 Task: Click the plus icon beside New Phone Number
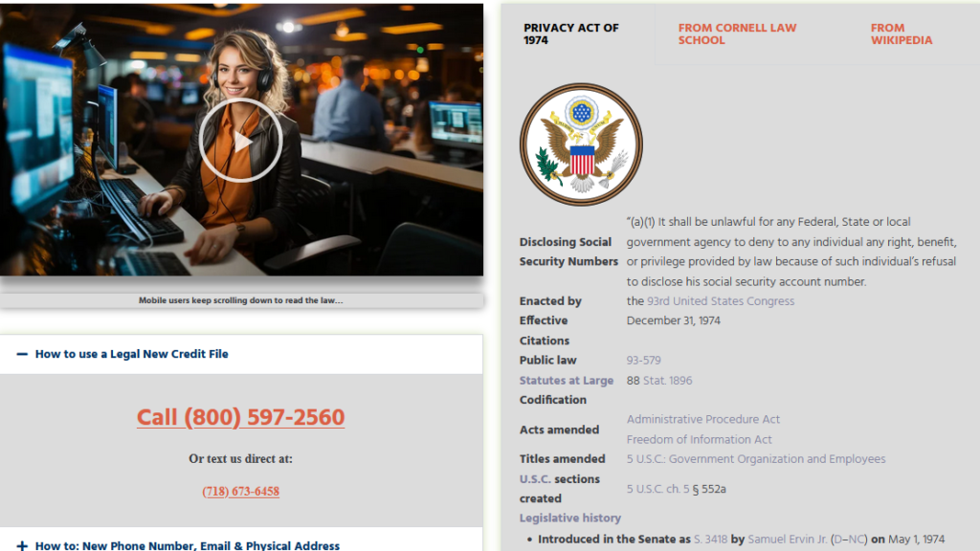(22, 546)
